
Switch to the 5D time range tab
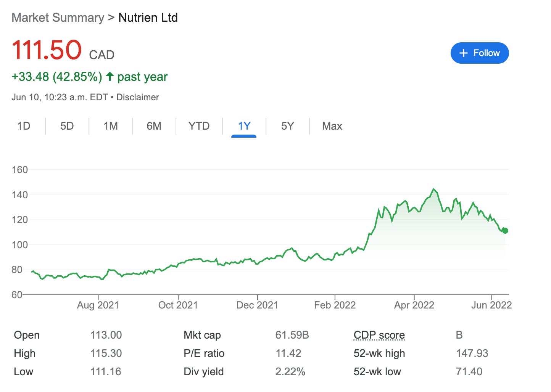(x=67, y=126)
